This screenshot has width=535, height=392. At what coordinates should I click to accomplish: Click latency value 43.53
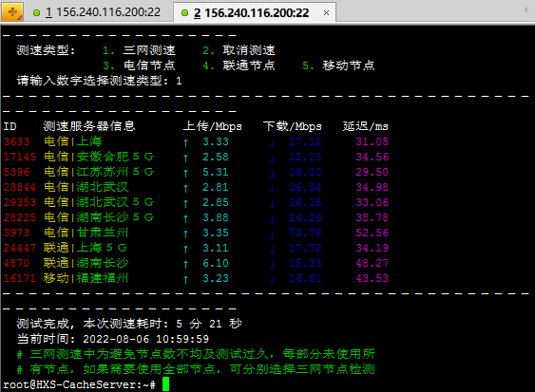[x=372, y=278]
